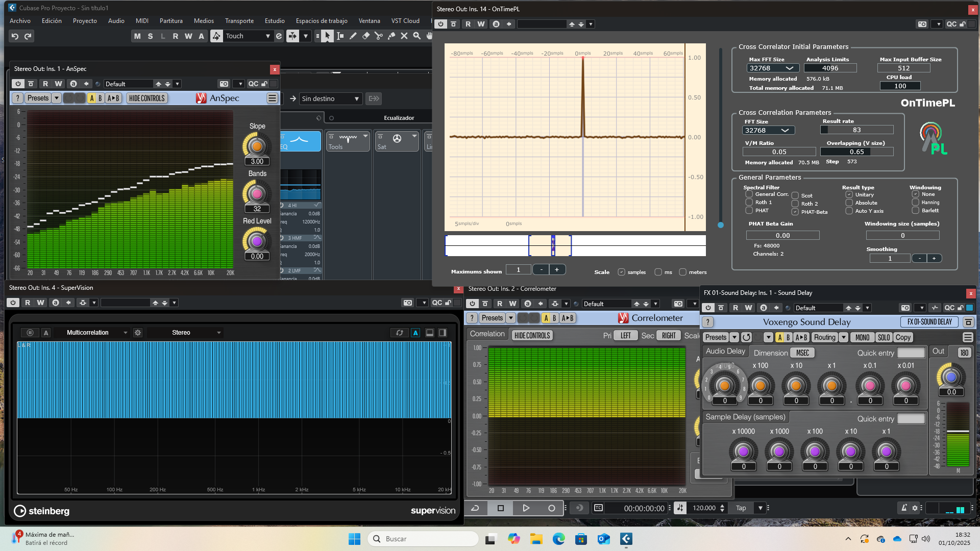Viewport: 980px width, 551px height.
Task: Set scale to ms in OnTimePL
Action: (x=658, y=272)
